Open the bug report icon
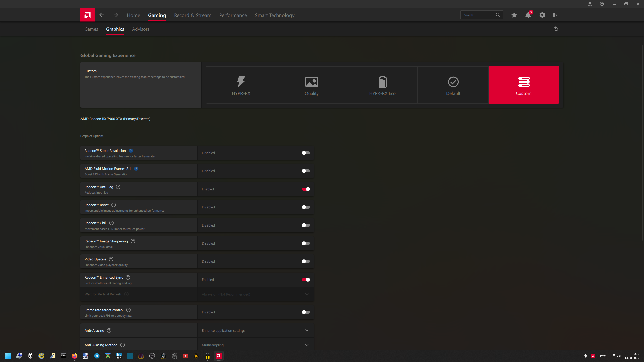The image size is (644, 362). [590, 4]
